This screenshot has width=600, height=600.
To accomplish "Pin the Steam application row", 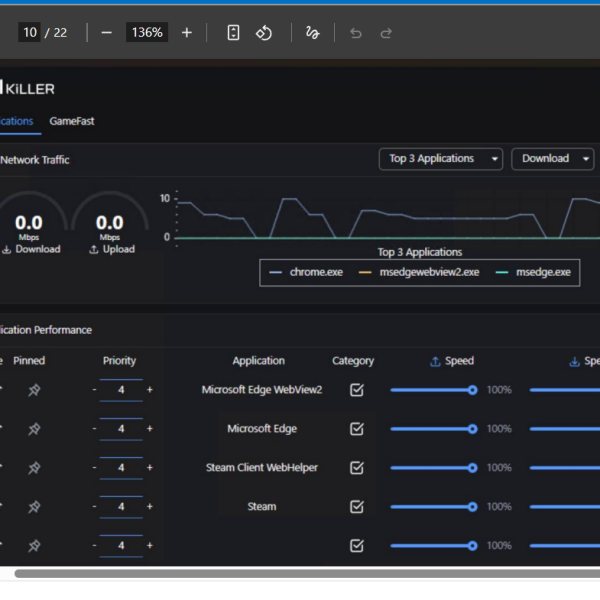I will tap(34, 507).
